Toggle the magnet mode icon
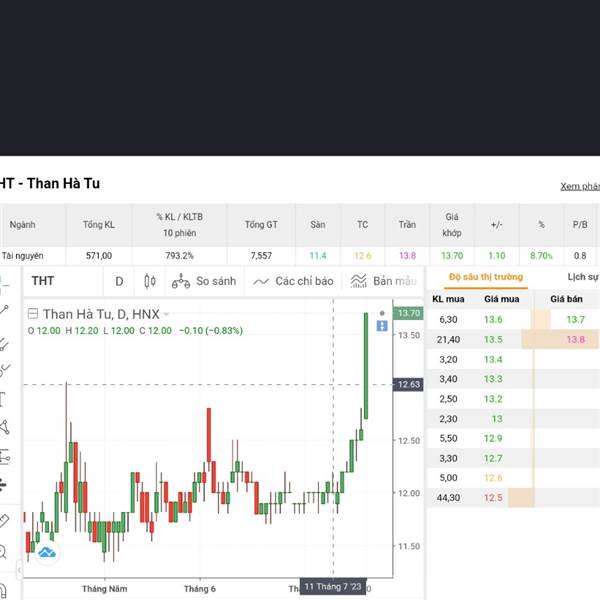Image resolution: width=600 pixels, height=600 pixels. coord(3,591)
